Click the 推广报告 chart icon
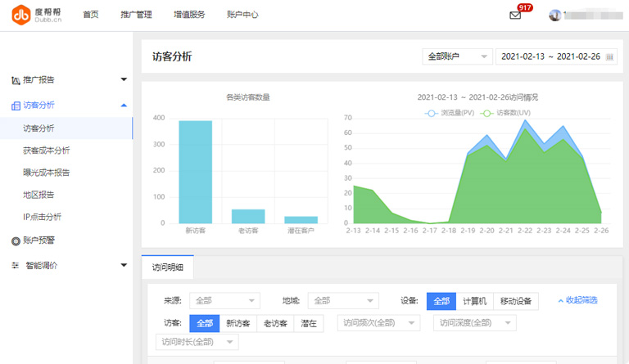Viewport: 629px width, 364px height. tap(16, 80)
